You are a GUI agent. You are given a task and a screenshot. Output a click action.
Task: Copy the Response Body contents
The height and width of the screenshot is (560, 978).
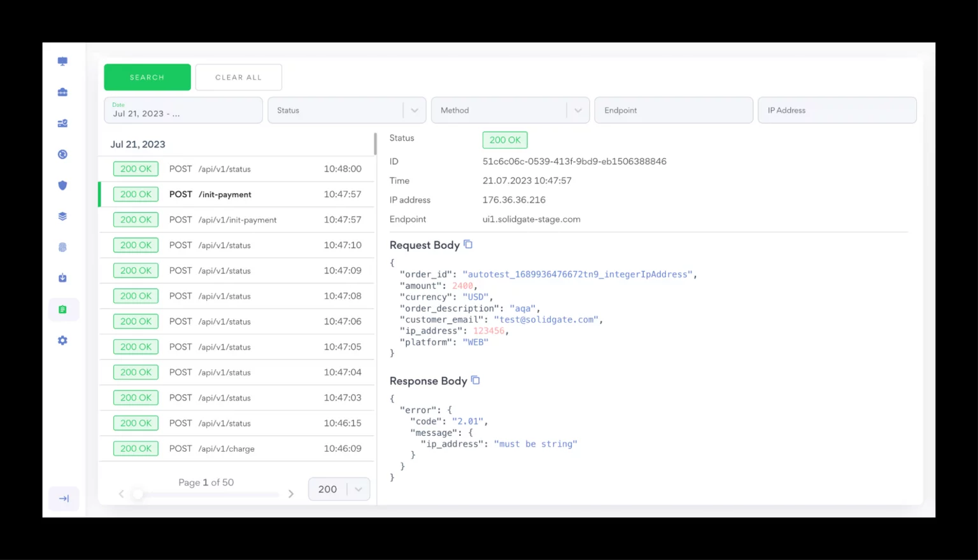tap(475, 380)
